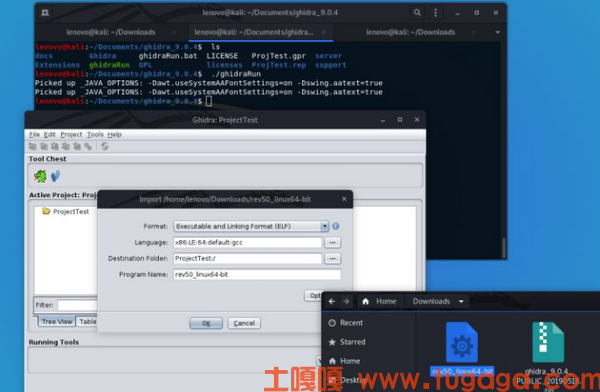Close the first ~/Downloads terminal tab

(174, 32)
